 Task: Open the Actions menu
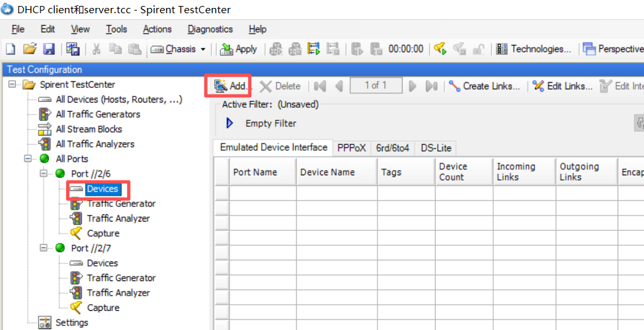[157, 29]
